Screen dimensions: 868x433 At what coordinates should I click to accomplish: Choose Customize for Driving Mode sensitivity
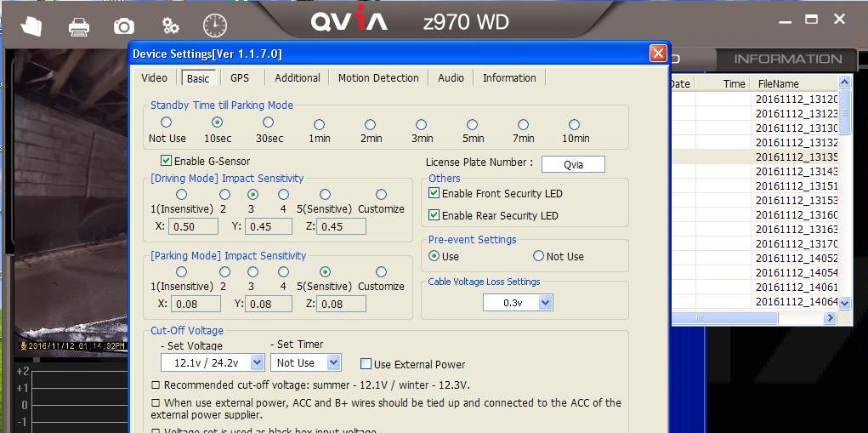click(x=381, y=194)
